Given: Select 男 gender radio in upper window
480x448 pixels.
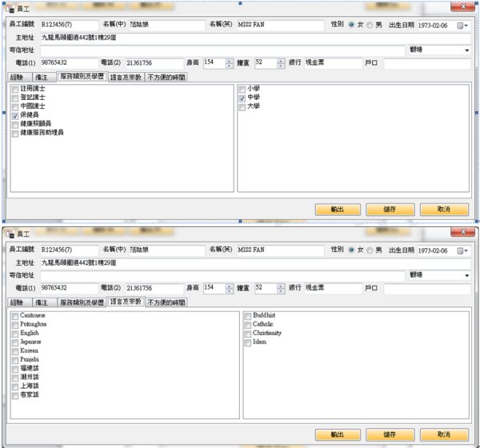Looking at the screenshot, I should point(370,25).
